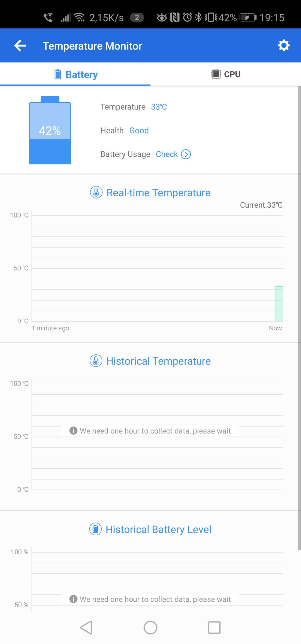Tap the battery icon beside Historical Battery Level

(95, 529)
